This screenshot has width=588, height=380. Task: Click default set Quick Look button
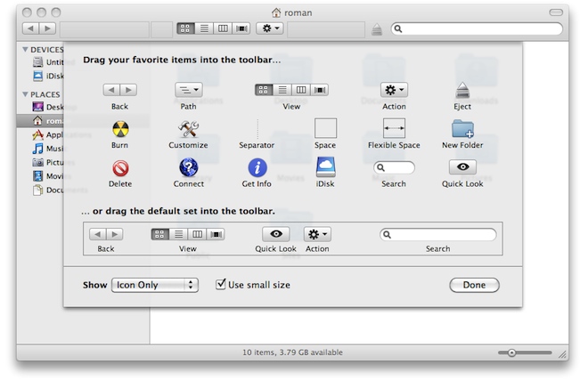tap(276, 234)
